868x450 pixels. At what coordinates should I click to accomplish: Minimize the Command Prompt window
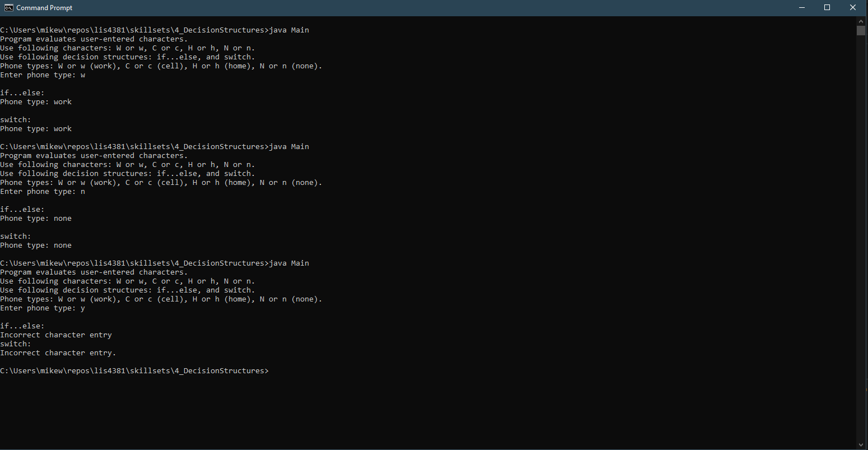801,8
